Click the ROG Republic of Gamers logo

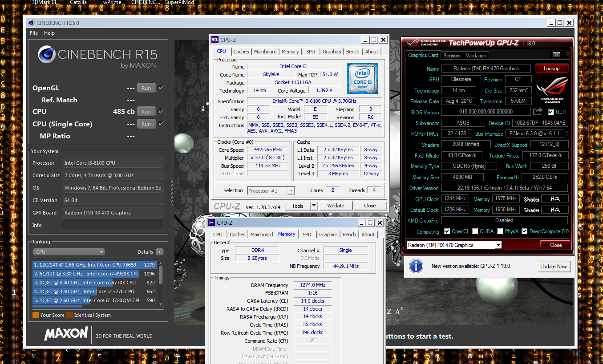pyautogui.click(x=552, y=91)
